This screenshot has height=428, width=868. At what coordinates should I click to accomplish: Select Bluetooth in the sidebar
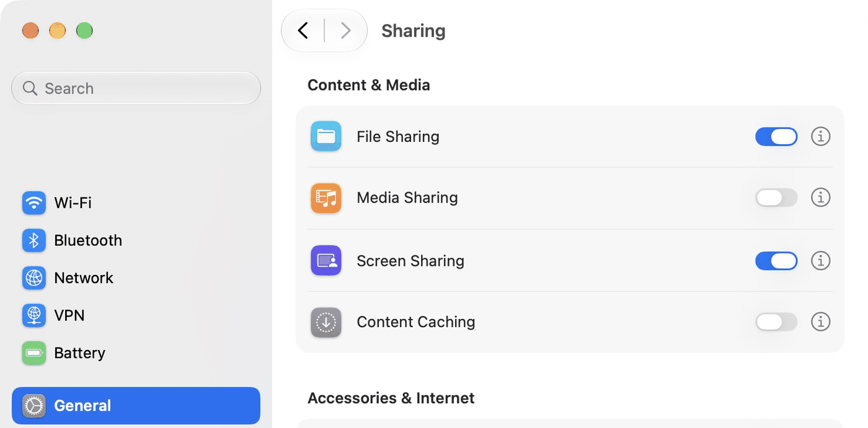(136, 240)
